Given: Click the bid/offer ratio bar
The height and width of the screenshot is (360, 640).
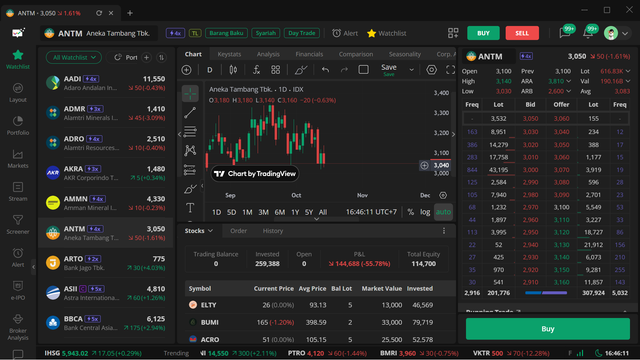Looking at the screenshot, I should click(x=546, y=293).
